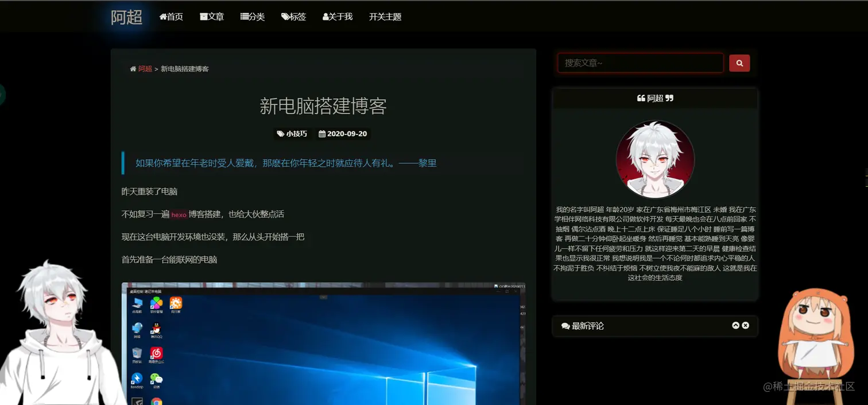868x405 pixels.
Task: Collapse 最新评论 with the up chevron
Action: point(735,325)
